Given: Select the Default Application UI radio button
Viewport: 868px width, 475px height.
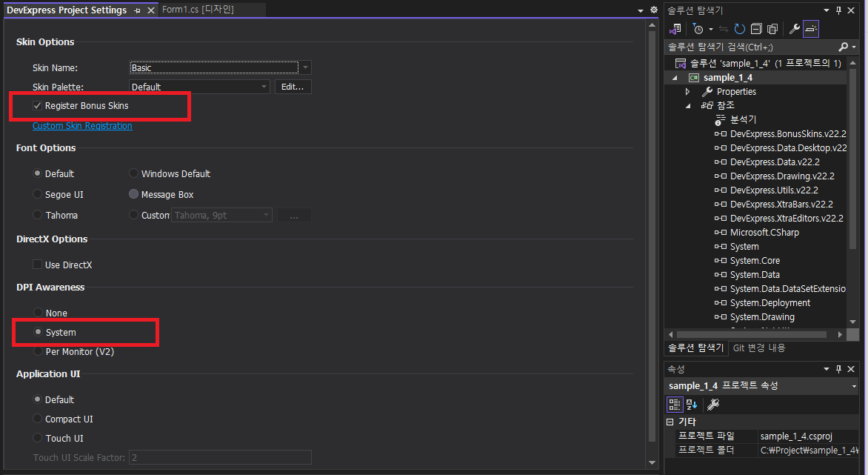Looking at the screenshot, I should point(38,399).
